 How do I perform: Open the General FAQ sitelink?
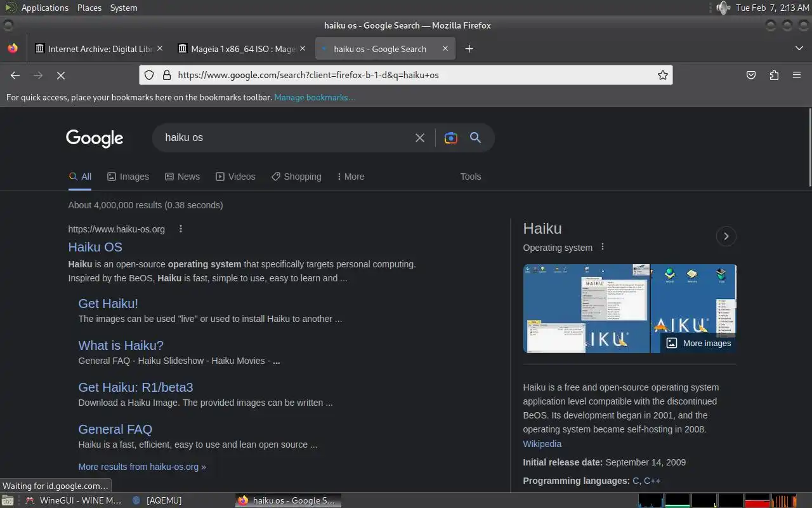click(x=115, y=429)
